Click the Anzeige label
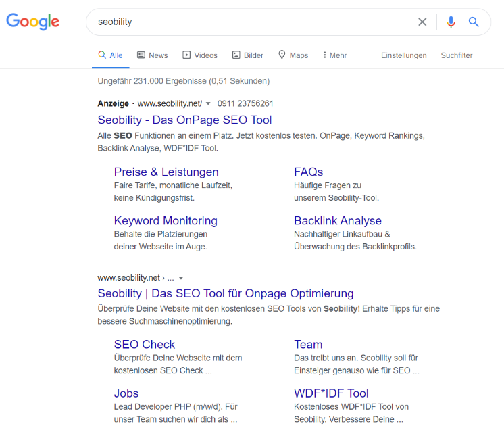 tap(113, 103)
